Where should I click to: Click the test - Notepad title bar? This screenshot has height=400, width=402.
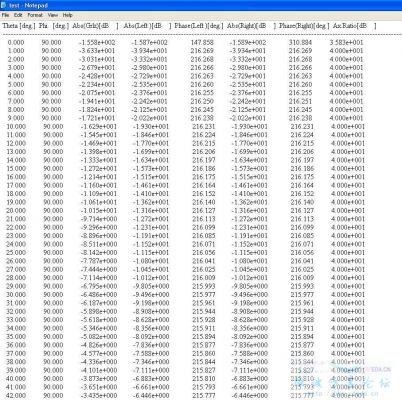tap(201, 5)
